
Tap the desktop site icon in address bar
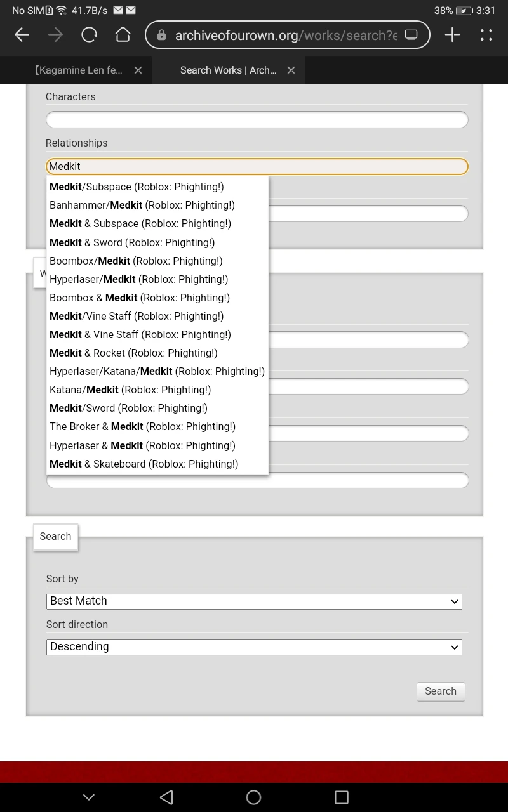411,35
